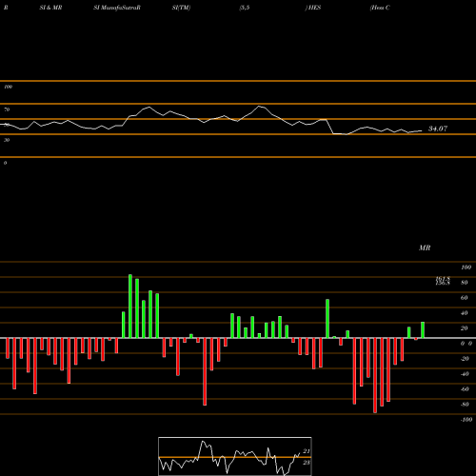Click the MR label above the histogram
The height and width of the screenshot is (476, 476).
(425, 248)
